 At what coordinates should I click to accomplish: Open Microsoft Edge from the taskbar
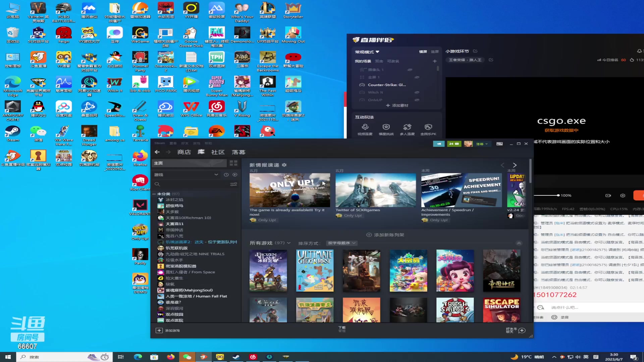pyautogui.click(x=138, y=357)
